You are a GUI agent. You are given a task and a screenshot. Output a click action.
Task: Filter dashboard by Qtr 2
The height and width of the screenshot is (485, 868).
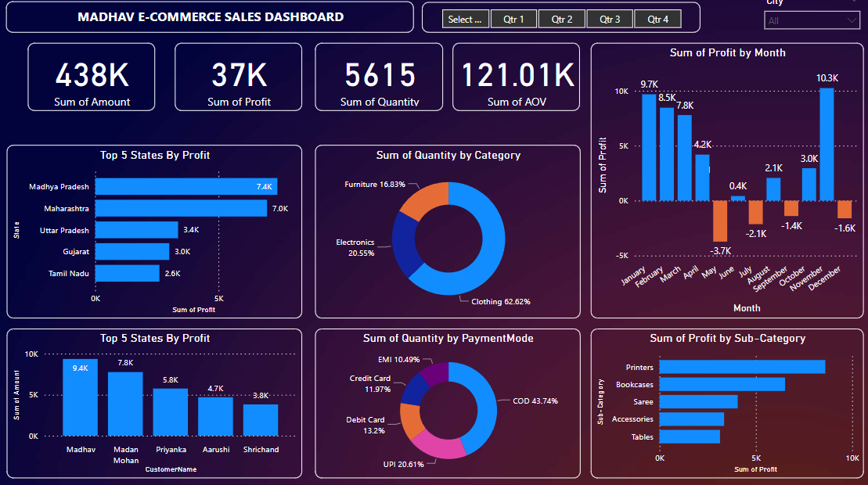[561, 20]
